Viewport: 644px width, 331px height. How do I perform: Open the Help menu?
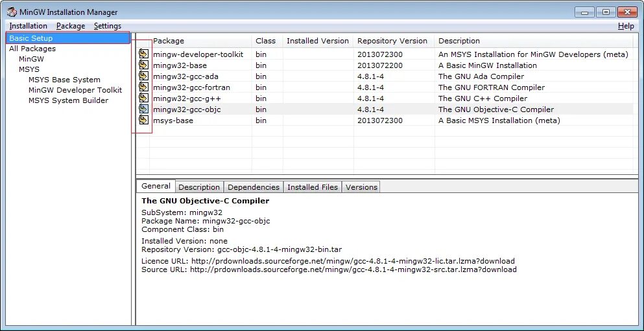(x=626, y=26)
